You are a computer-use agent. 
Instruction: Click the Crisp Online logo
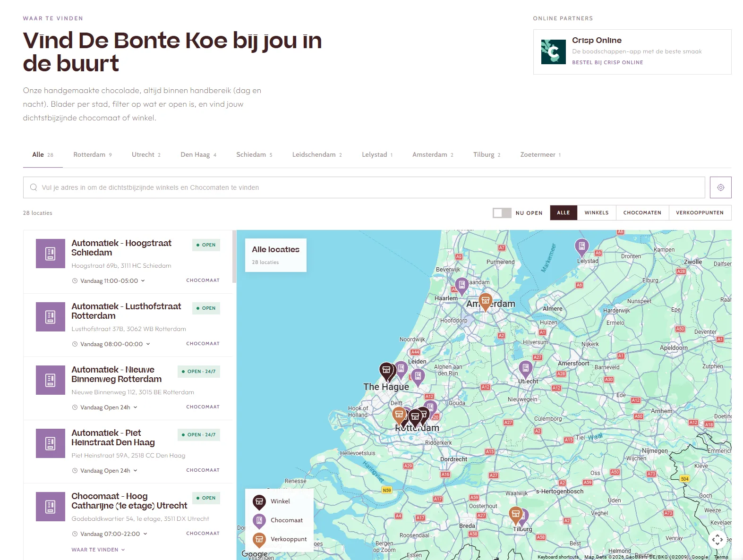click(553, 52)
